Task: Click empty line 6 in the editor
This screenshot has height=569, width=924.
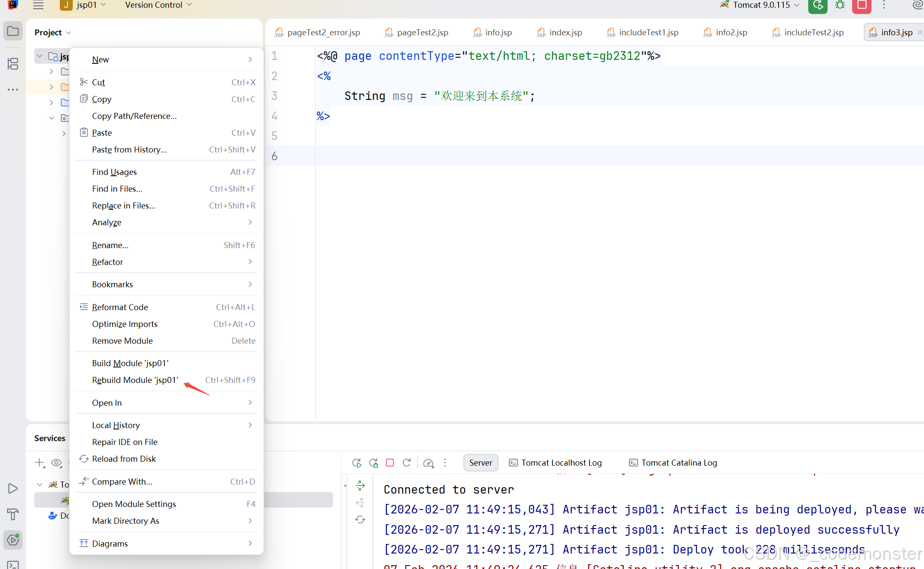Action: click(x=516, y=156)
